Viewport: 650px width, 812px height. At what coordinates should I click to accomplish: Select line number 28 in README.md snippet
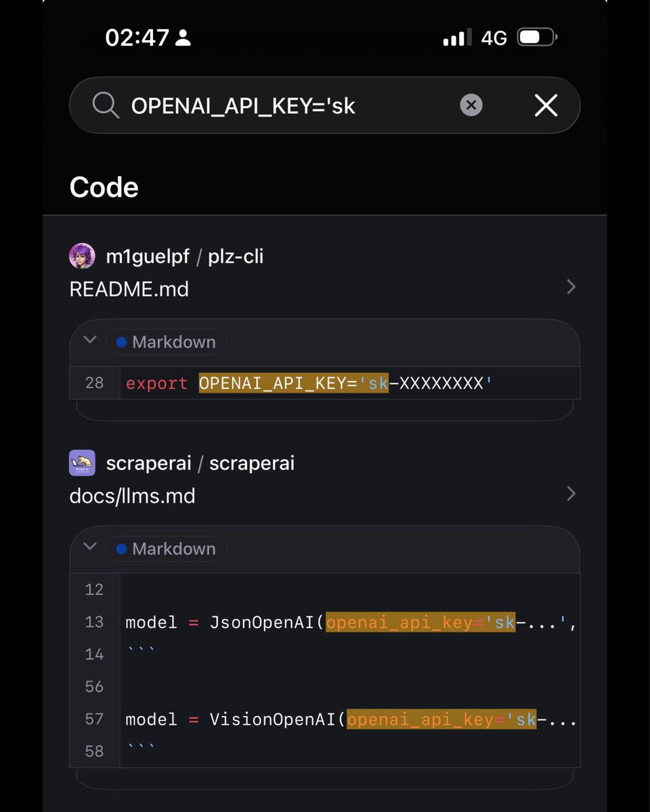[95, 383]
